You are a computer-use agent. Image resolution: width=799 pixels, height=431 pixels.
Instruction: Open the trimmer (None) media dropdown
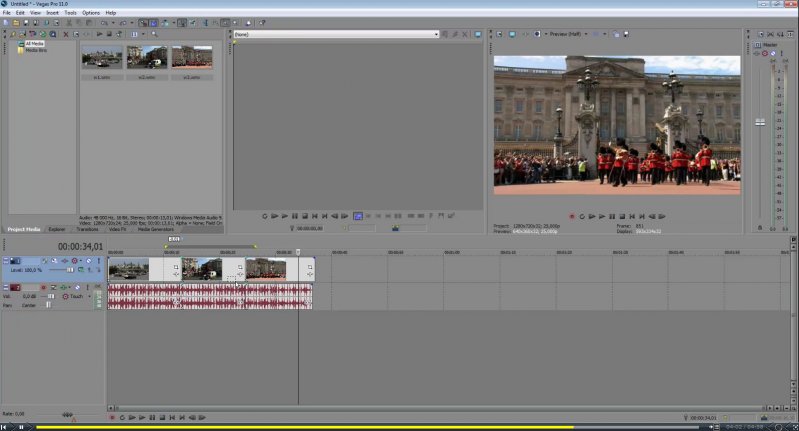(x=436, y=34)
